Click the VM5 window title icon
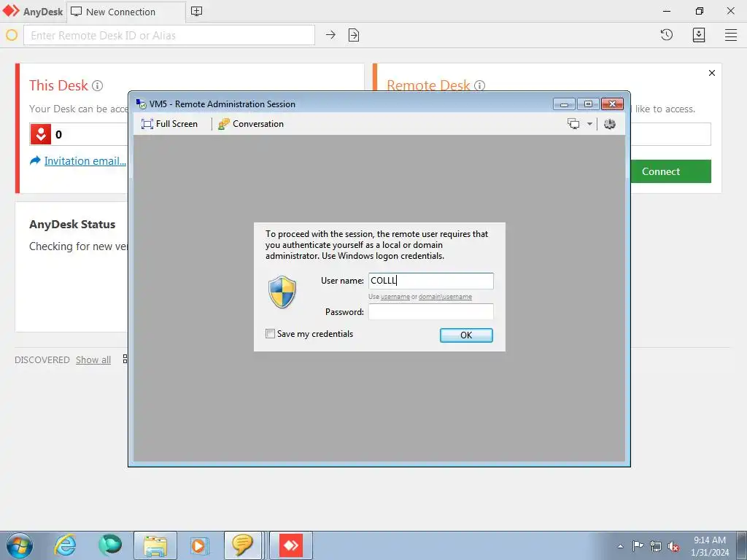Image resolution: width=747 pixels, height=560 pixels. [141, 104]
